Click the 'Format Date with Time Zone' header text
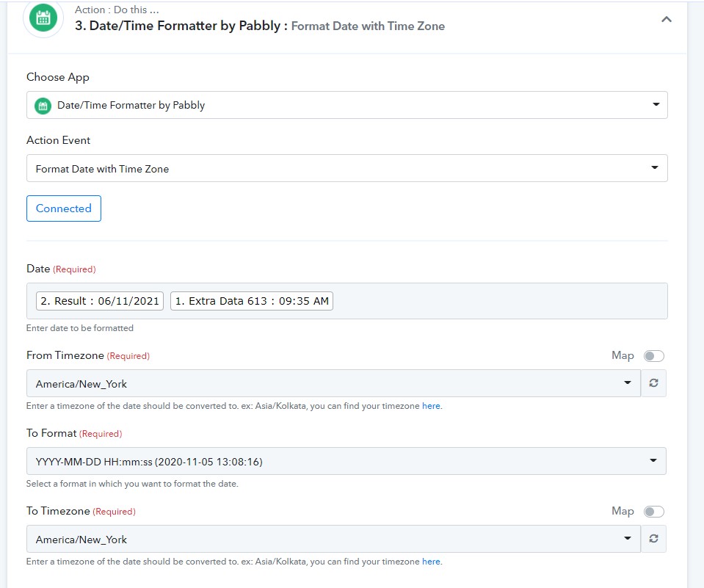 (368, 26)
